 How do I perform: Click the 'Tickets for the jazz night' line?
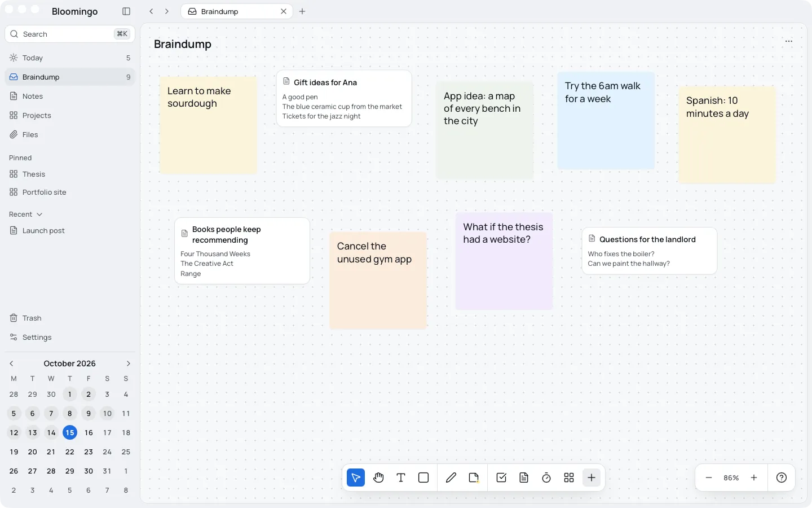pos(321,116)
